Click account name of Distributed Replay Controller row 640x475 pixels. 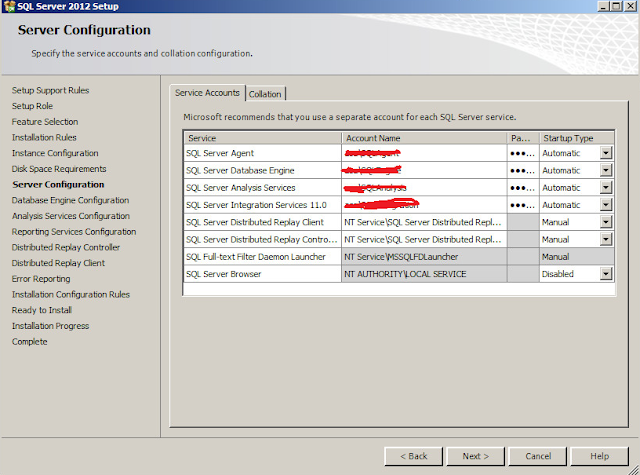424,240
